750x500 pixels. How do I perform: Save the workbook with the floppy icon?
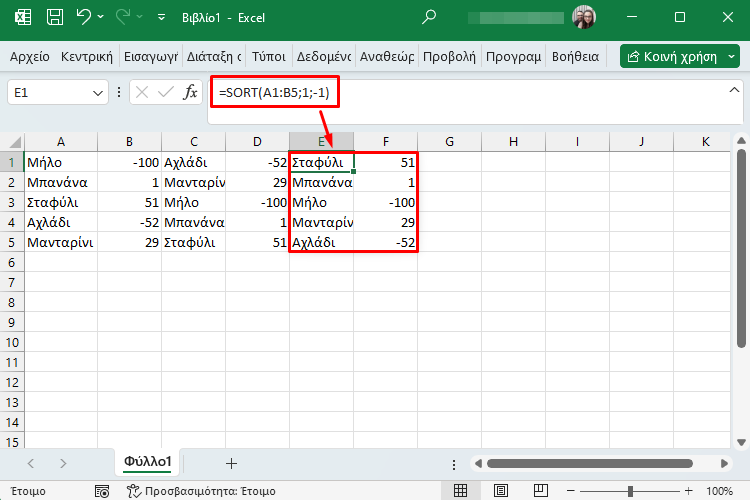tap(55, 18)
